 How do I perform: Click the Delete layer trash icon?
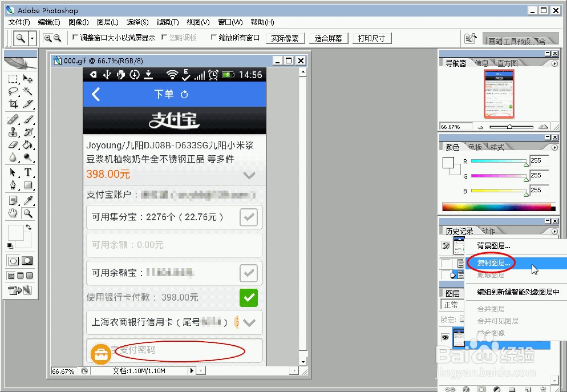543,389
